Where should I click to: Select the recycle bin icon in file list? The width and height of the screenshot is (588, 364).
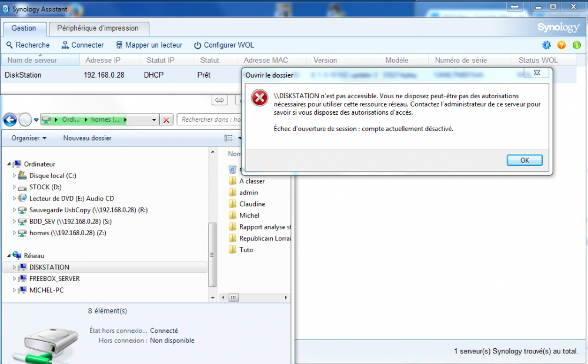point(232,169)
